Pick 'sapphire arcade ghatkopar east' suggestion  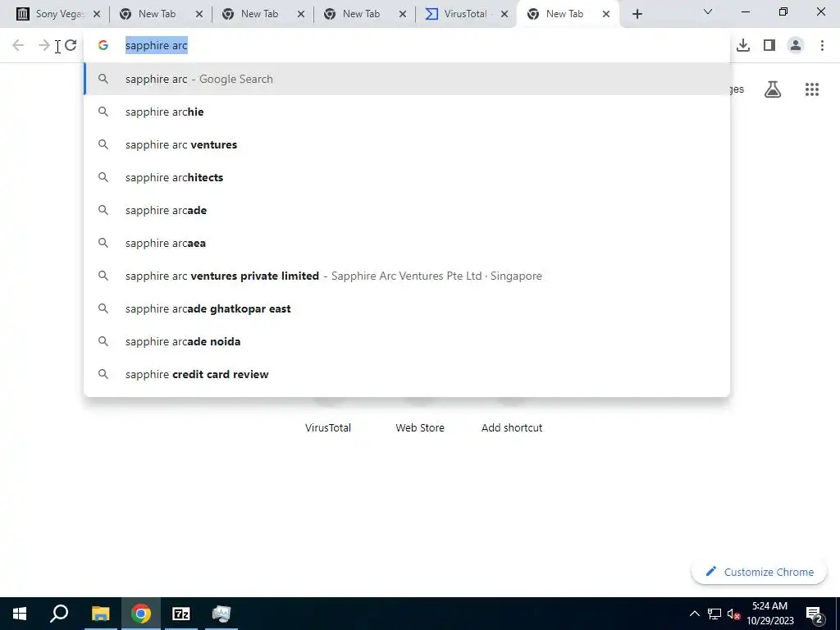pos(407,308)
